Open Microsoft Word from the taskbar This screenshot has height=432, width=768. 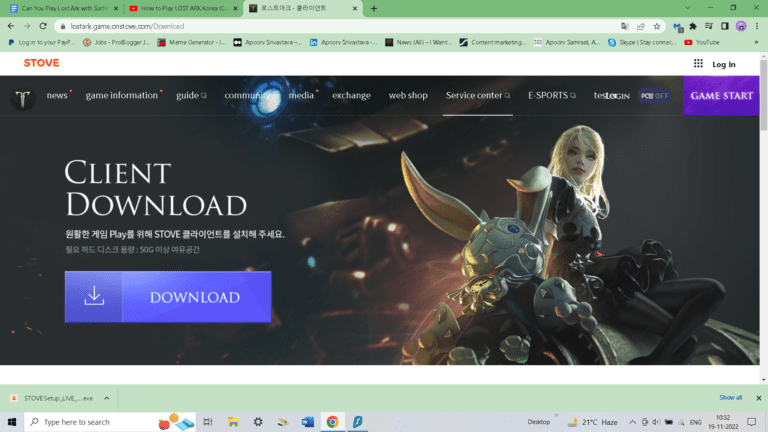[308, 422]
